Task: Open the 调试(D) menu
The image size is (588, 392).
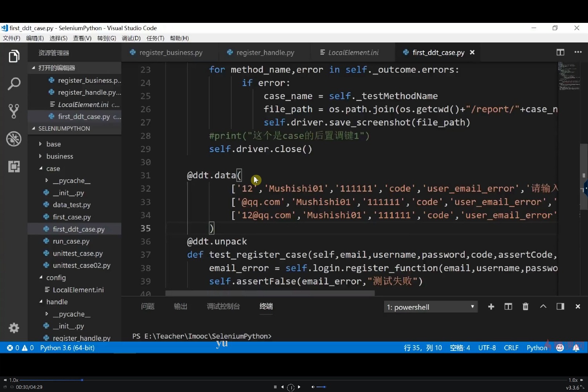Action: coord(131,38)
